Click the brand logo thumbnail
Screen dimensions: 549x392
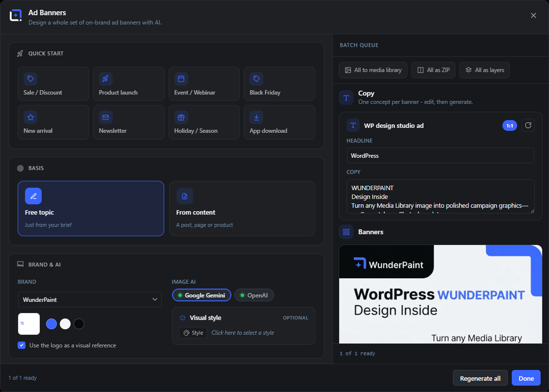[29, 324]
